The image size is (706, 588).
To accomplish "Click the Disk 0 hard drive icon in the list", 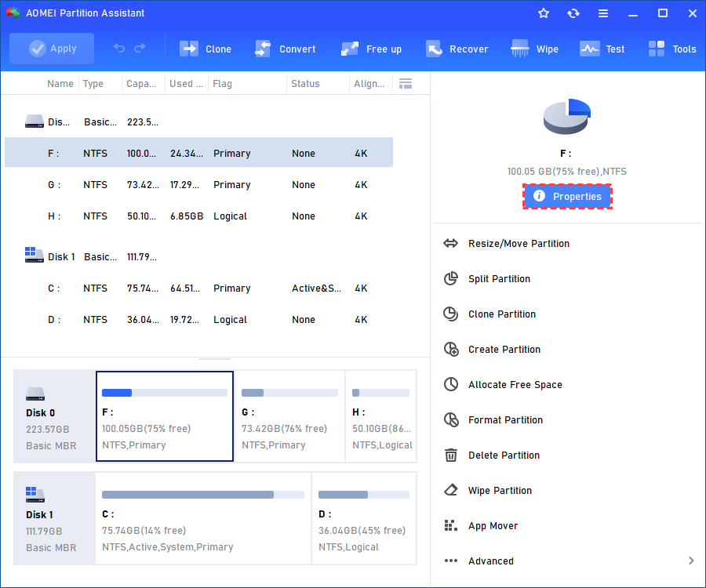I will 35,122.
